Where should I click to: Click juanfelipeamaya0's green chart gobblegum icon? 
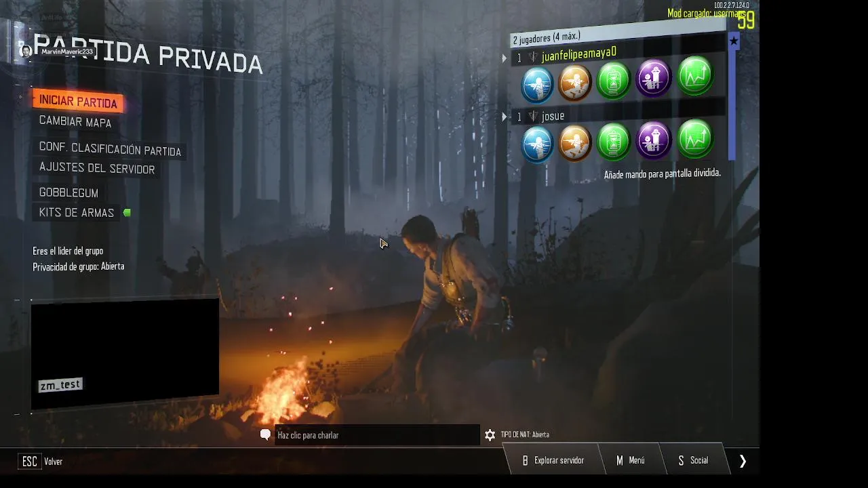click(695, 75)
